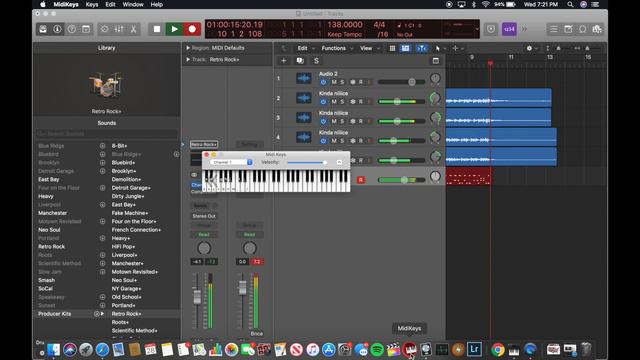Click the duplicate track button

(x=300, y=61)
